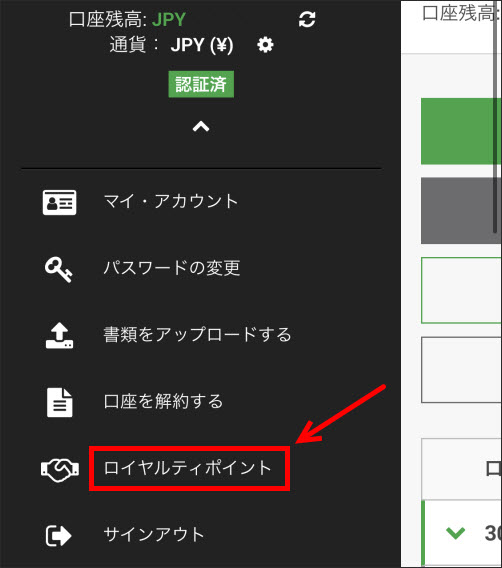Click サインアウト to log out
This screenshot has width=502, height=568.
coord(154,534)
